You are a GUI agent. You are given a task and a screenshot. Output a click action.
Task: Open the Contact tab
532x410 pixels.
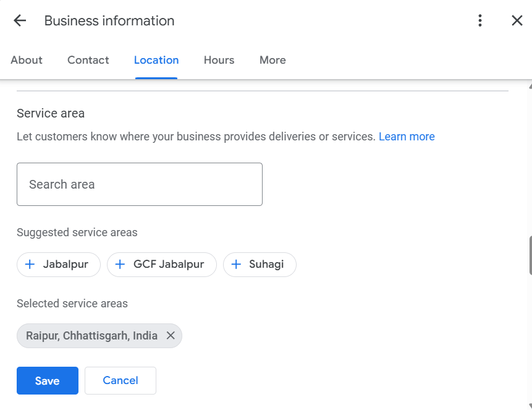tap(88, 60)
